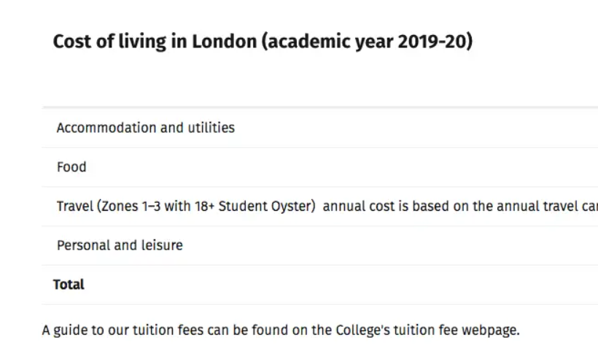Click the word 'utilities' in the first row
Image resolution: width=598 pixels, height=364 pixels.
point(211,128)
